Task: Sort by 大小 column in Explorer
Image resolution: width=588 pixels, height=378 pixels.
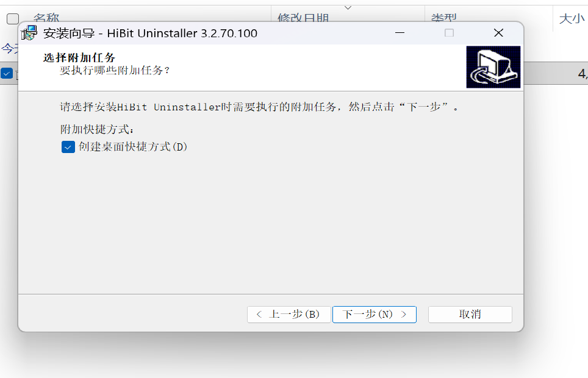Action: [x=572, y=18]
